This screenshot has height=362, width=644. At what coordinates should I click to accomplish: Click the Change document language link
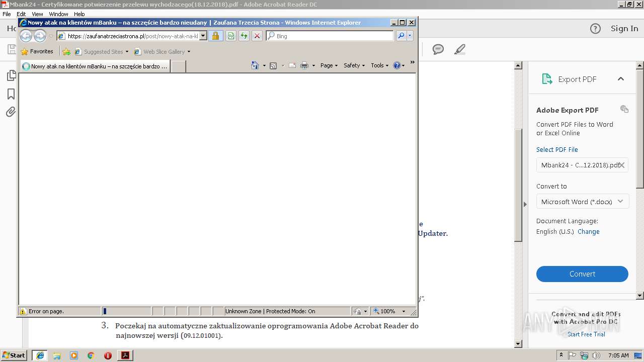[x=589, y=232]
